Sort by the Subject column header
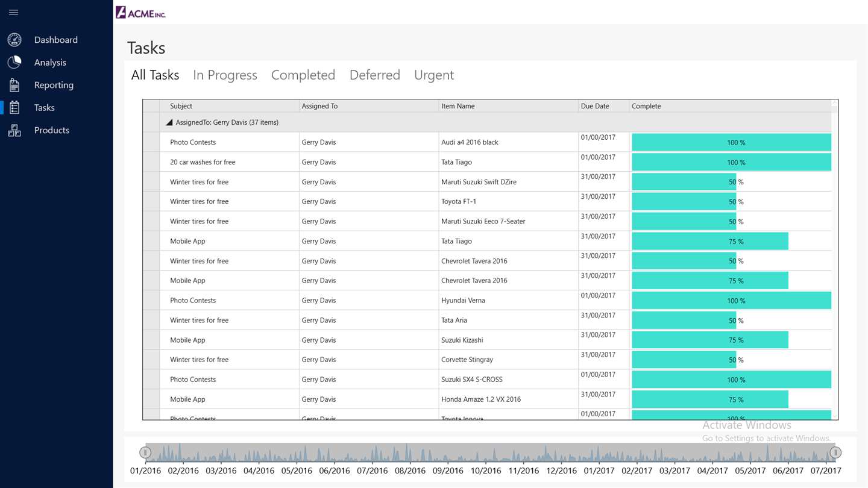The image size is (868, 488). click(x=230, y=106)
